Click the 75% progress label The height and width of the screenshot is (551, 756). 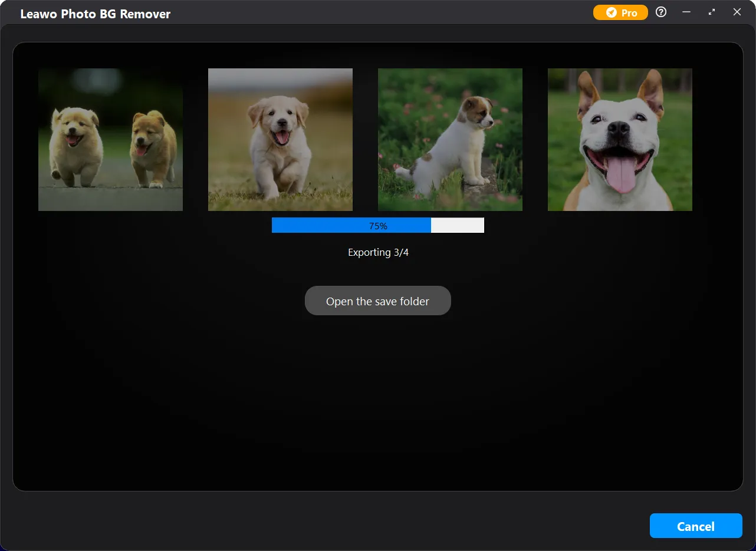[x=378, y=226]
